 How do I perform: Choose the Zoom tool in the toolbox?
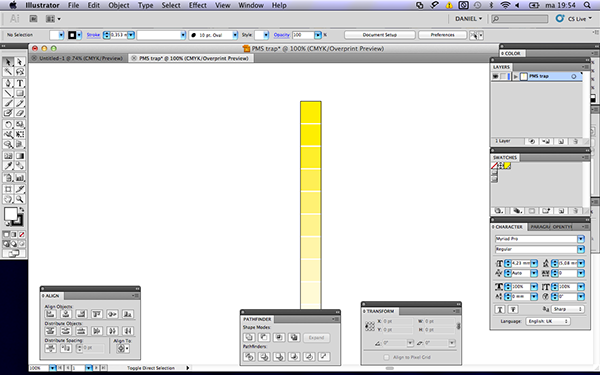(20, 199)
